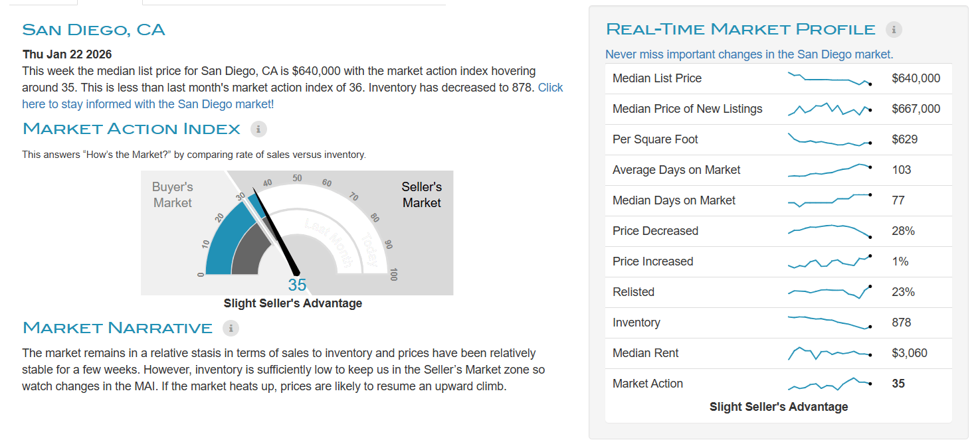Click the Buyer's Market label on the gauge
The image size is (980, 446).
(172, 195)
